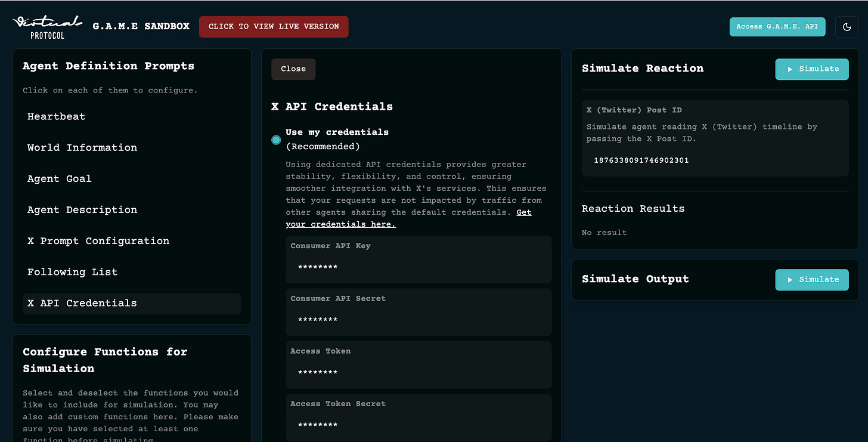This screenshot has width=868, height=442.
Task: Open the live version via red button
Action: tap(274, 27)
